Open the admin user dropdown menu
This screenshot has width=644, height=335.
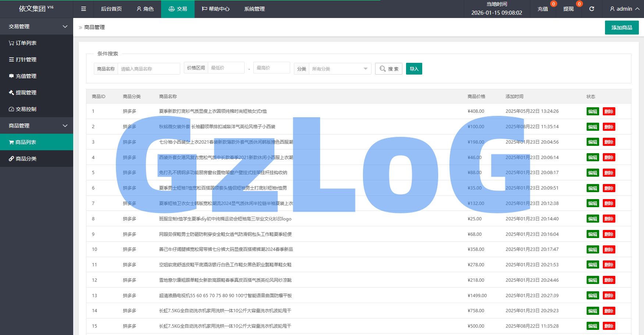tap(624, 9)
